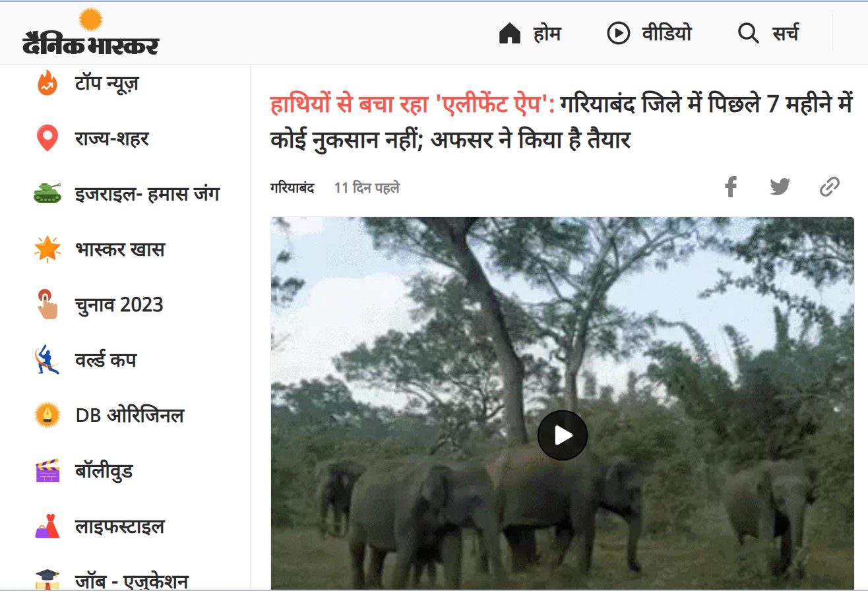Open the Dainik Bhaskar logo homepage
The image size is (868, 591).
90,32
